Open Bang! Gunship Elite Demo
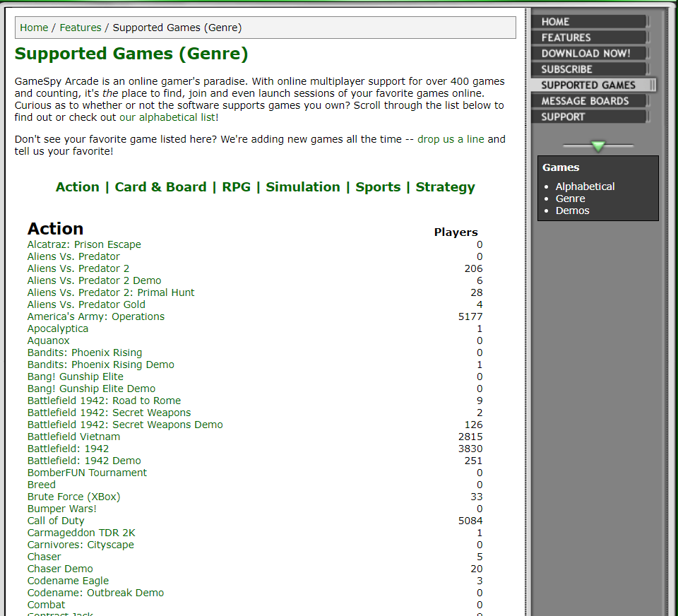The image size is (678, 616). coord(91,389)
